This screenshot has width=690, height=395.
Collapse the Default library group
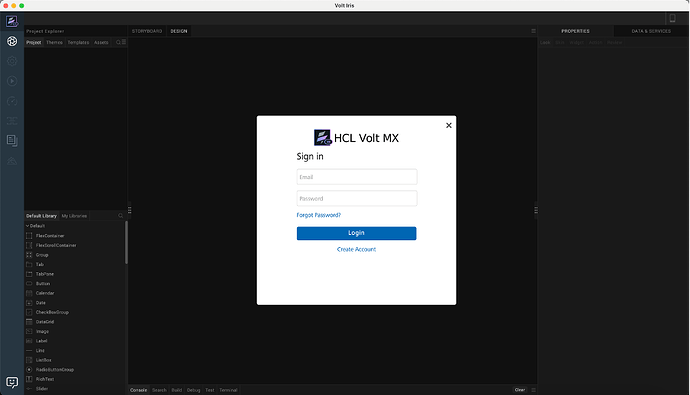click(27, 226)
